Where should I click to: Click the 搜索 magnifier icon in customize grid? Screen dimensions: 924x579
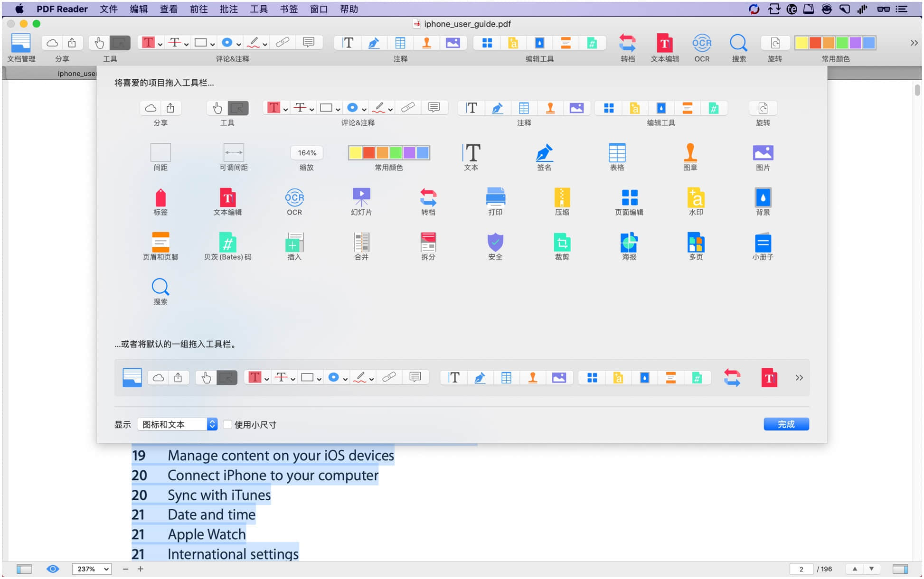coord(160,287)
